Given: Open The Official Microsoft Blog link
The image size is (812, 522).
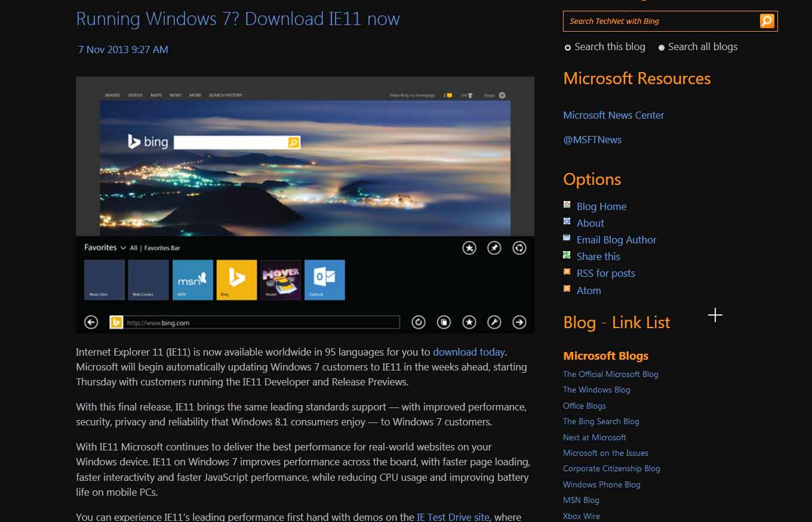Looking at the screenshot, I should (x=610, y=374).
